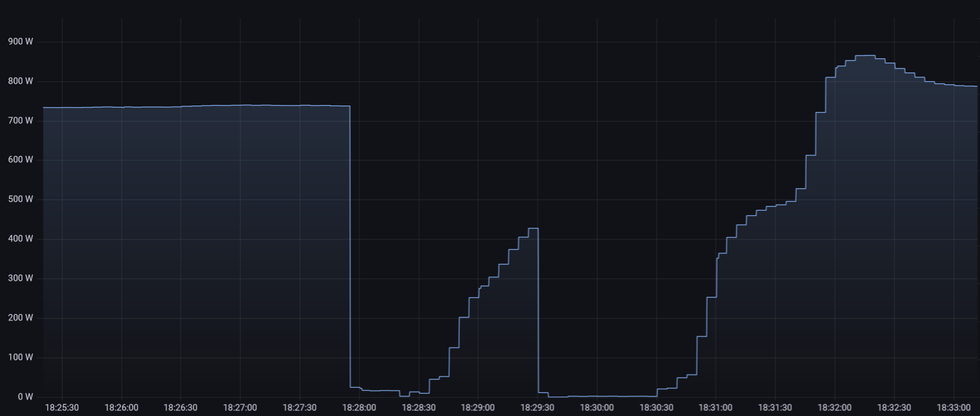The image size is (980, 416).
Task: Click the 18:29:30 time axis label
Action: pos(537,408)
